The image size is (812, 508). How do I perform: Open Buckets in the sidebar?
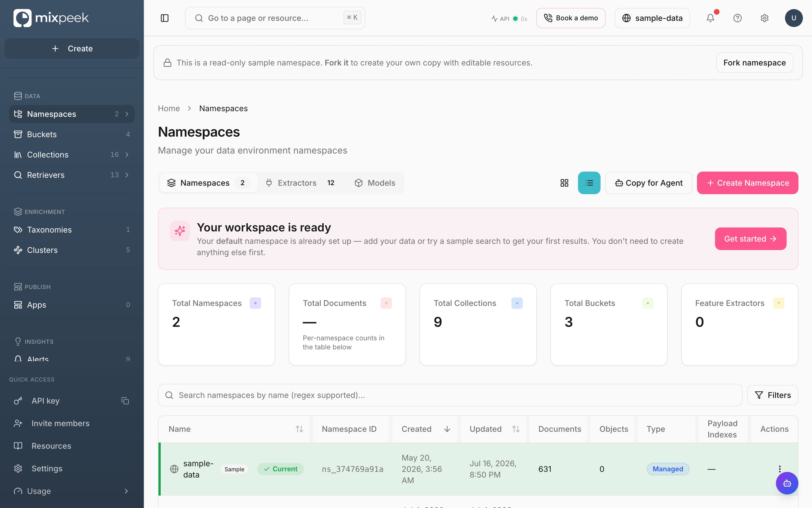(72, 134)
